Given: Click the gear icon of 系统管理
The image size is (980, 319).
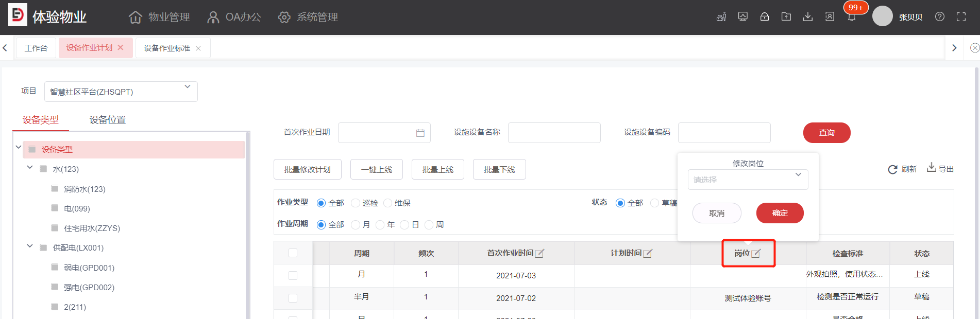Looking at the screenshot, I should (x=284, y=17).
